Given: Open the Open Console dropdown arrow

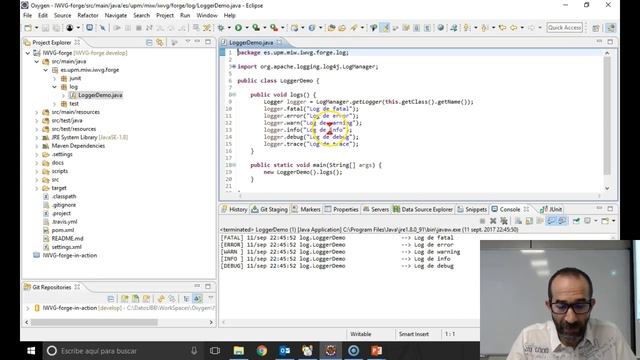Looking at the screenshot, I should [x=613, y=221].
